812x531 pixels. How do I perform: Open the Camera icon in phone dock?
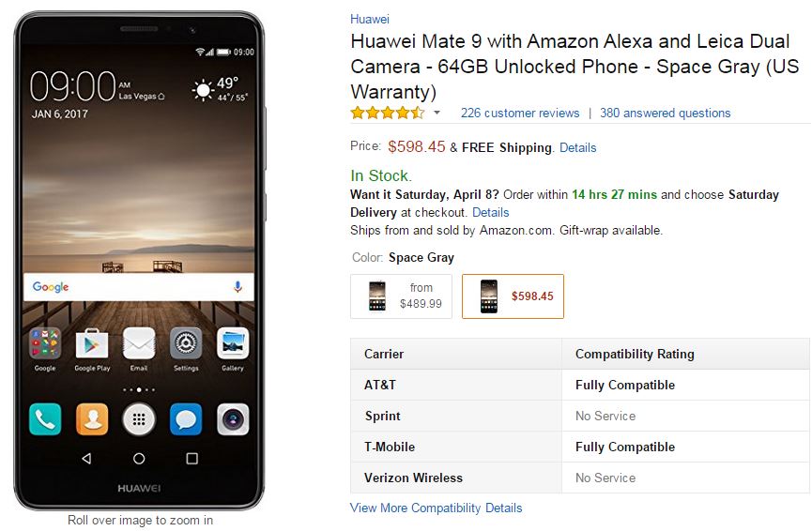(233, 419)
